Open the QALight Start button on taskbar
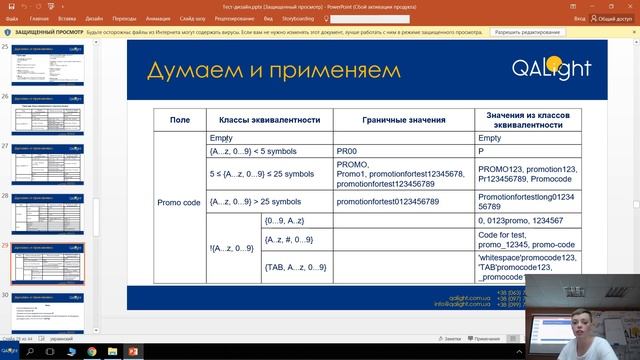Screen dimensions: 640x360 point(9,351)
